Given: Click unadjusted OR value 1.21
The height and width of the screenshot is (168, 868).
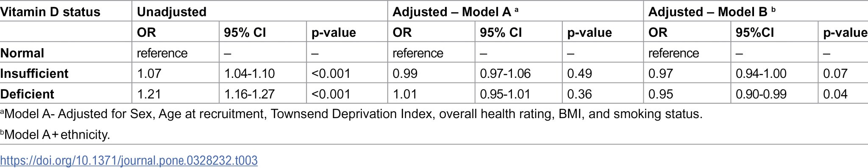Looking at the screenshot, I should click(149, 94).
